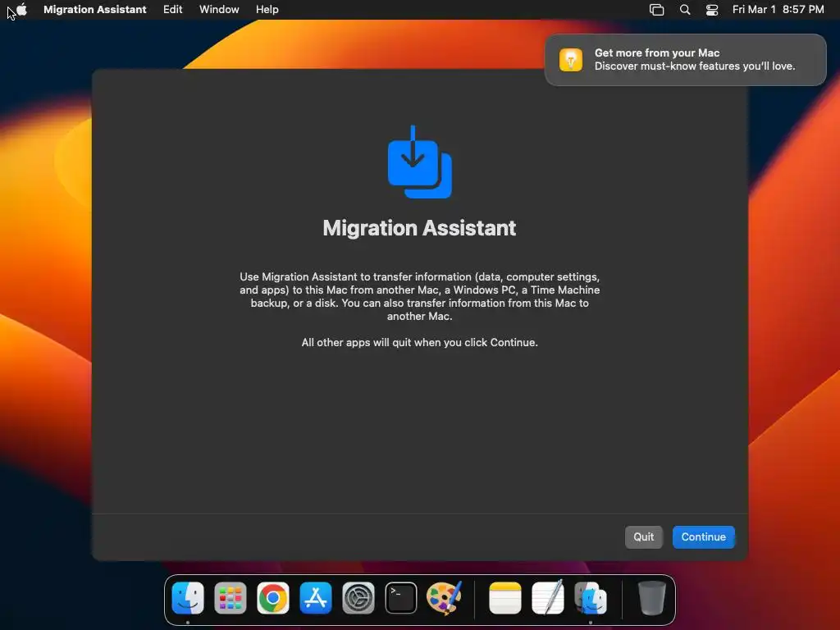
Task: Click Migration Assistant icon in the Dock
Action: (x=591, y=598)
